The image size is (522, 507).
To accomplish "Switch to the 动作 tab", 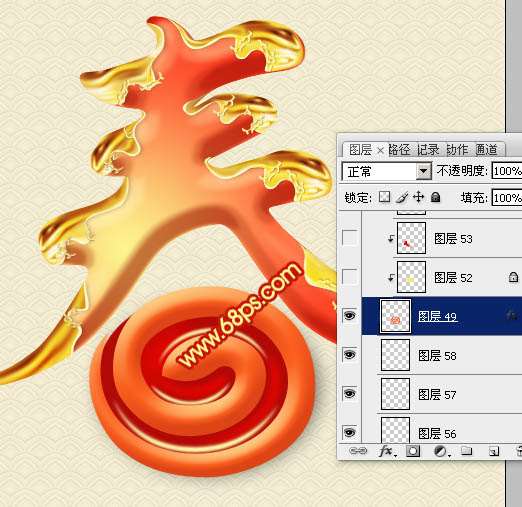I will (457, 150).
